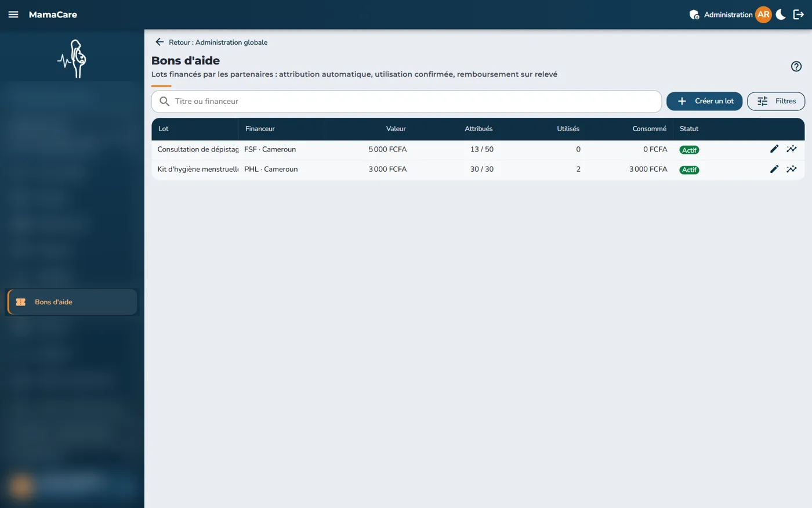Select Bons d'aide in the sidebar
This screenshot has width=812, height=508.
[72, 302]
